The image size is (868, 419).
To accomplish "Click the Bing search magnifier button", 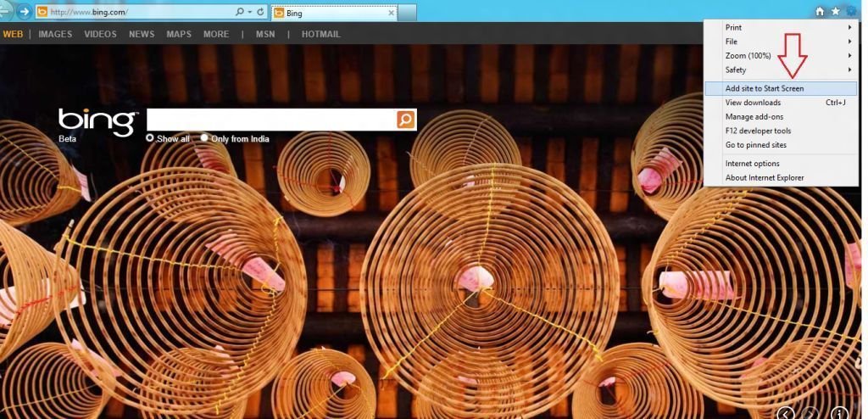I will (x=406, y=119).
